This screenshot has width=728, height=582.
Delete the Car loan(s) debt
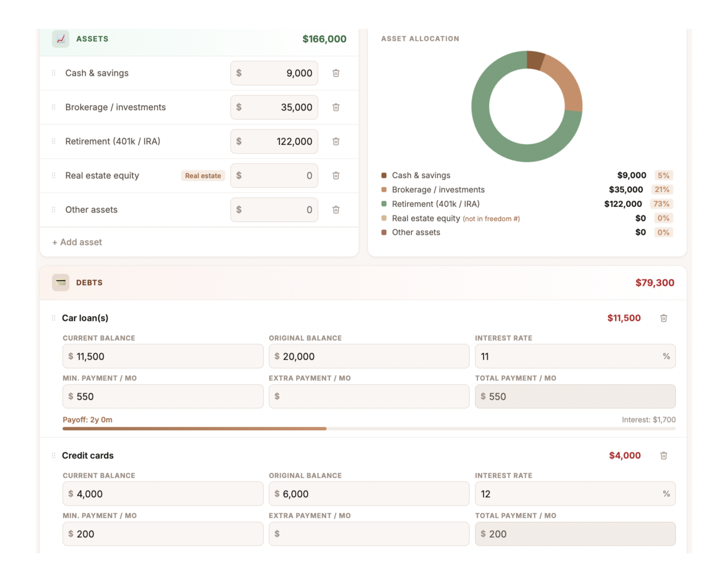pos(663,318)
